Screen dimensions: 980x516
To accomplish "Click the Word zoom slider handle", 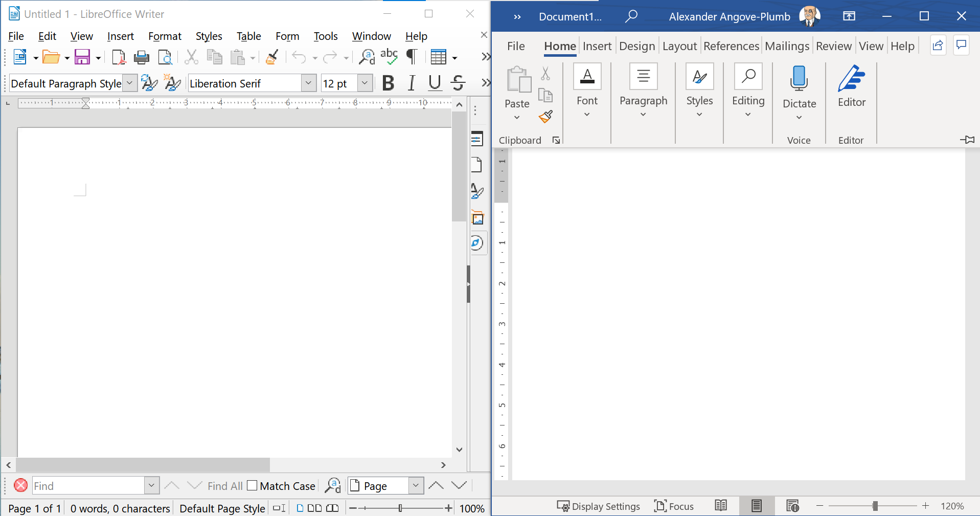I will click(x=875, y=506).
